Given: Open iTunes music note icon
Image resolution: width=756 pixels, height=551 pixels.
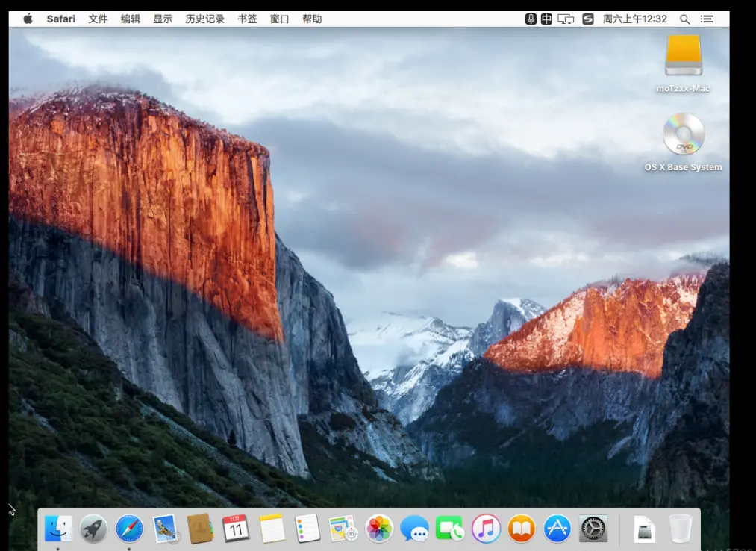Looking at the screenshot, I should click(x=486, y=529).
